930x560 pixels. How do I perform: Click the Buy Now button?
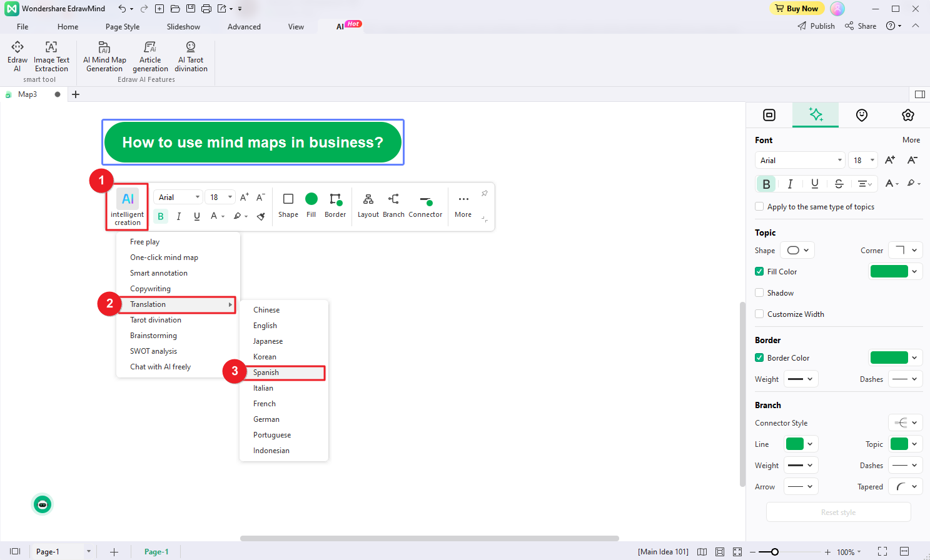[x=797, y=9]
